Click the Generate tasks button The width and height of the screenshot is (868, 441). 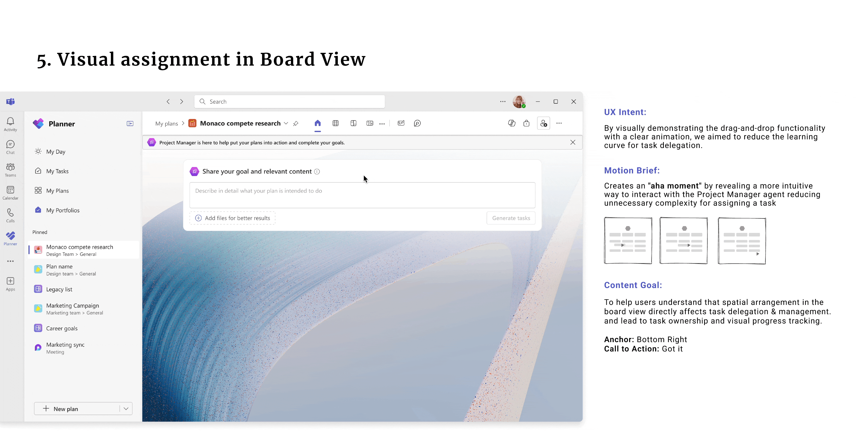click(x=511, y=218)
